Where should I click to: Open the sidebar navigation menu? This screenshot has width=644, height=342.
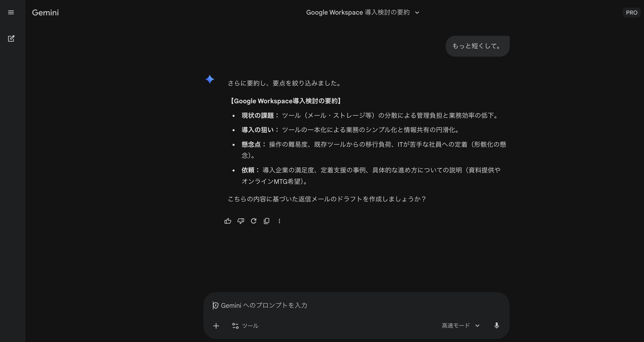coord(11,12)
